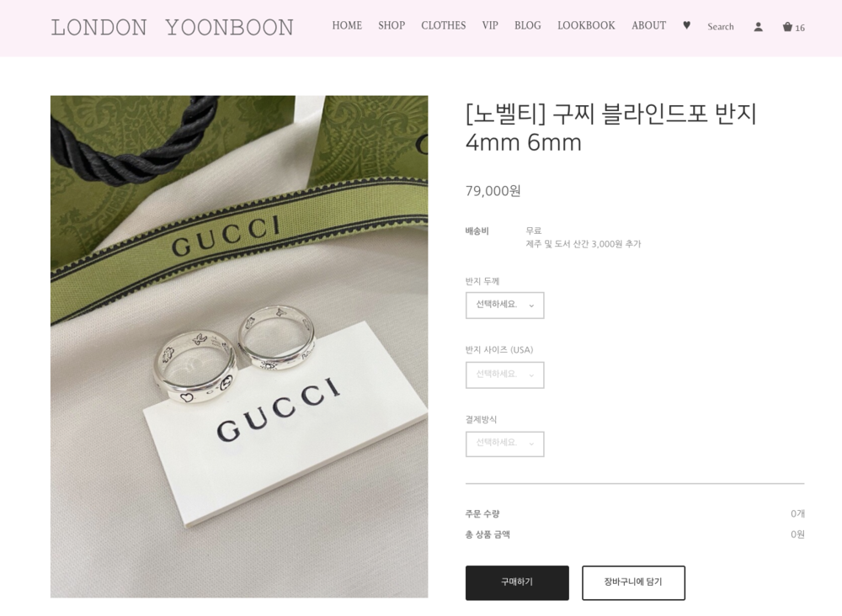Image resolution: width=842 pixels, height=616 pixels.
Task: Open the SHOP menu item
Action: click(392, 26)
